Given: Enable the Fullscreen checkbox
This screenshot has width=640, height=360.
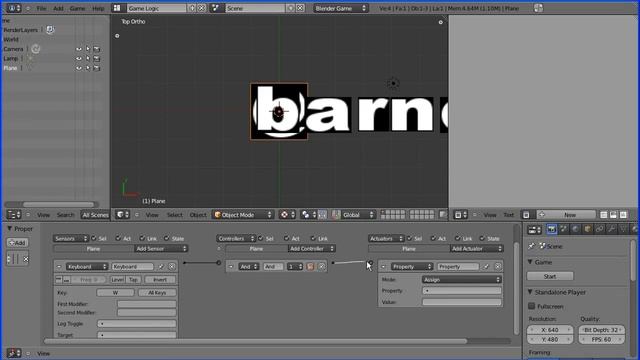Looking at the screenshot, I should coord(531,306).
